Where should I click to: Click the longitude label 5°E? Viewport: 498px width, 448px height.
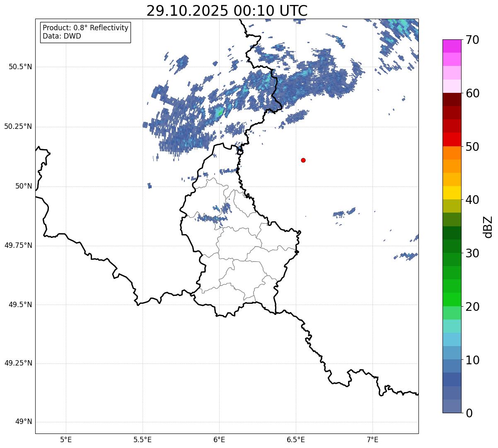(x=66, y=439)
